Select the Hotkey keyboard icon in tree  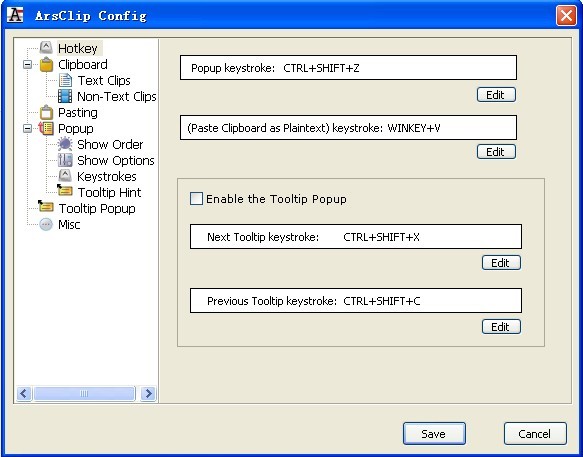click(x=46, y=48)
